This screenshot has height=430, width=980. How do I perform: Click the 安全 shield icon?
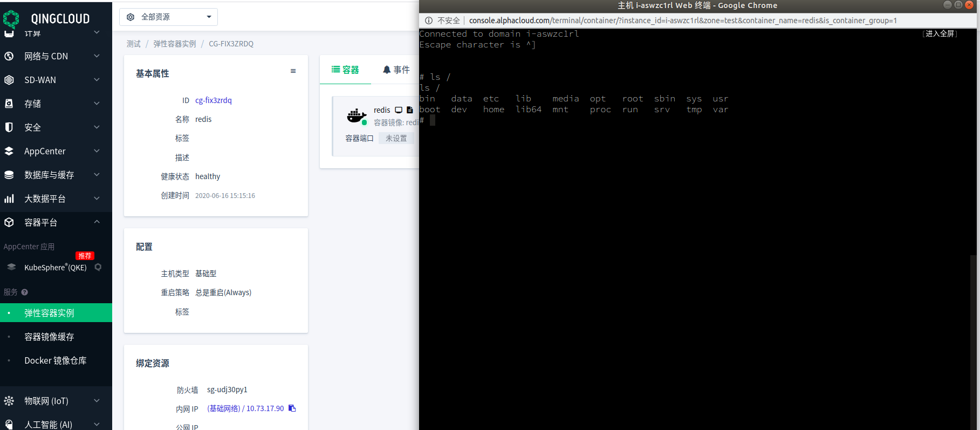click(9, 127)
